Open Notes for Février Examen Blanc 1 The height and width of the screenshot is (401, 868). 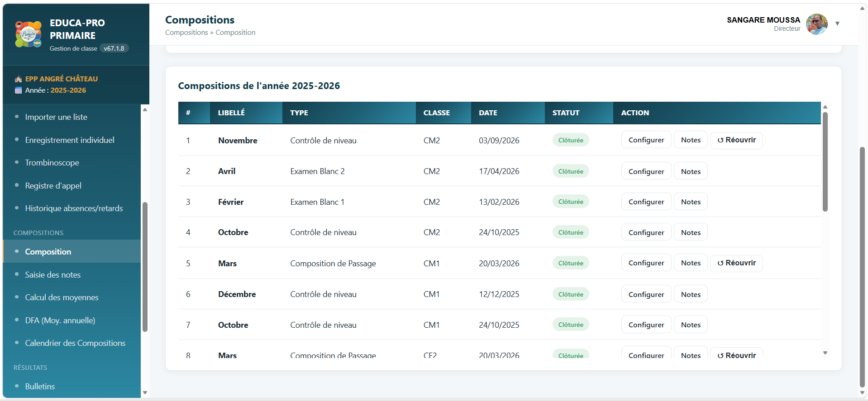[691, 202]
